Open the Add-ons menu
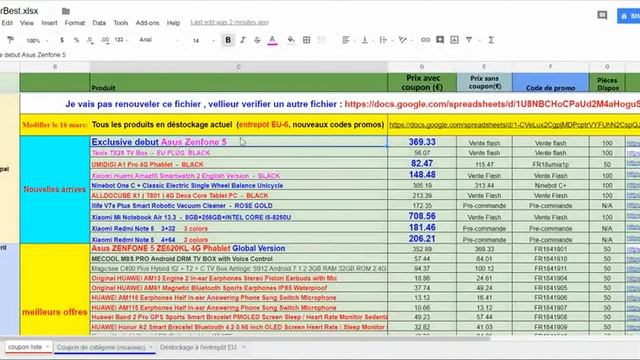This screenshot has width=640, height=360. click(x=147, y=23)
